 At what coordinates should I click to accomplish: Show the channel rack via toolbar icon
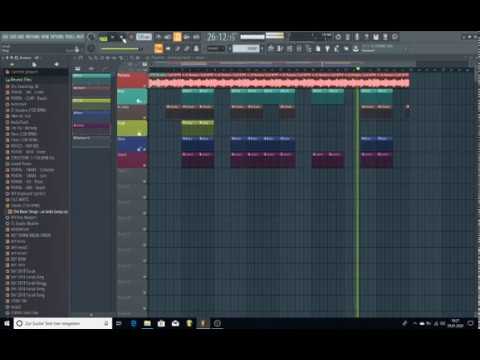(x=289, y=49)
